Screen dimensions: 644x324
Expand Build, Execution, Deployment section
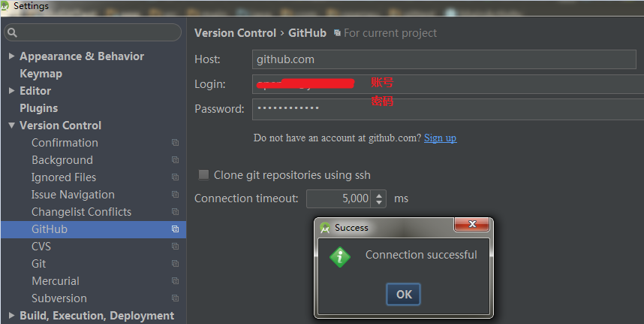coord(11,316)
